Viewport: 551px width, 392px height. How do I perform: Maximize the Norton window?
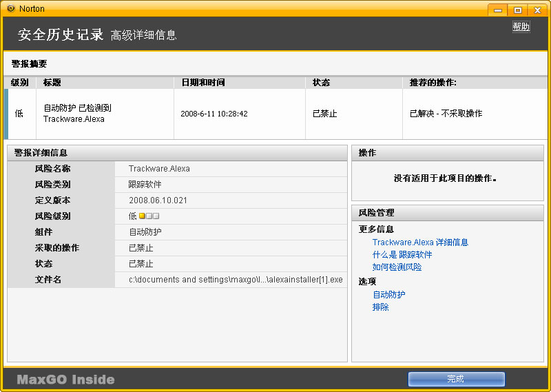(518, 10)
